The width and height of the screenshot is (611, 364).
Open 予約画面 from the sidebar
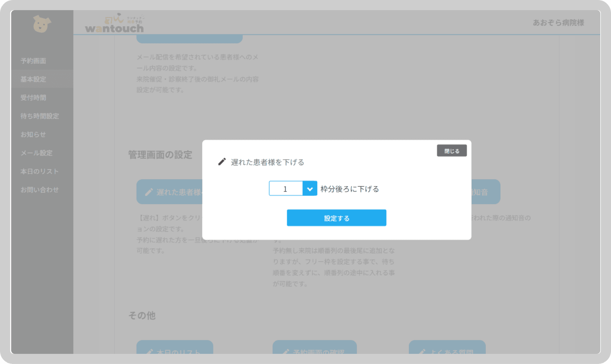(x=33, y=61)
